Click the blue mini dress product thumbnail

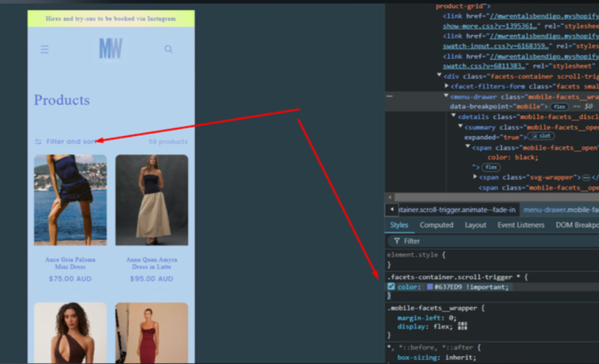pyautogui.click(x=71, y=199)
